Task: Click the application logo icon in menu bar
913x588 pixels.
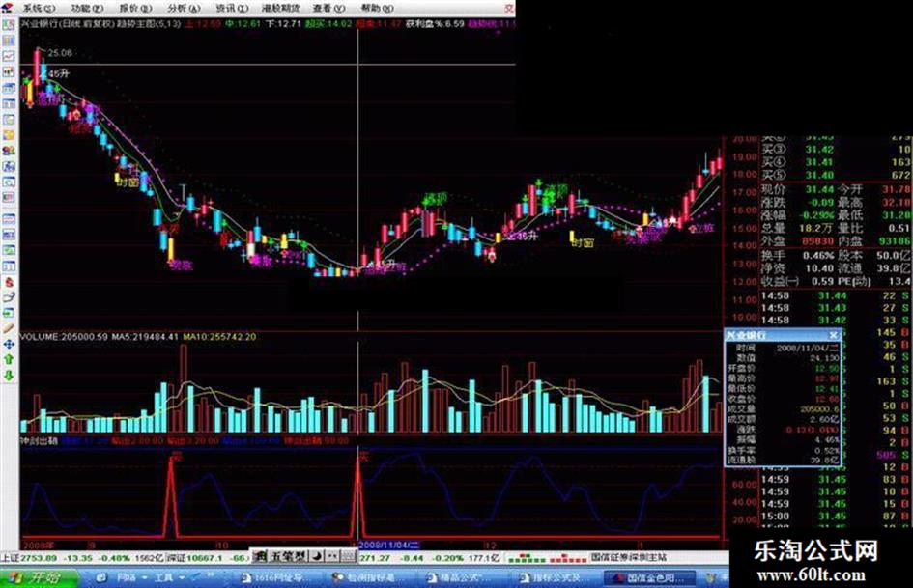Action: pos(8,8)
